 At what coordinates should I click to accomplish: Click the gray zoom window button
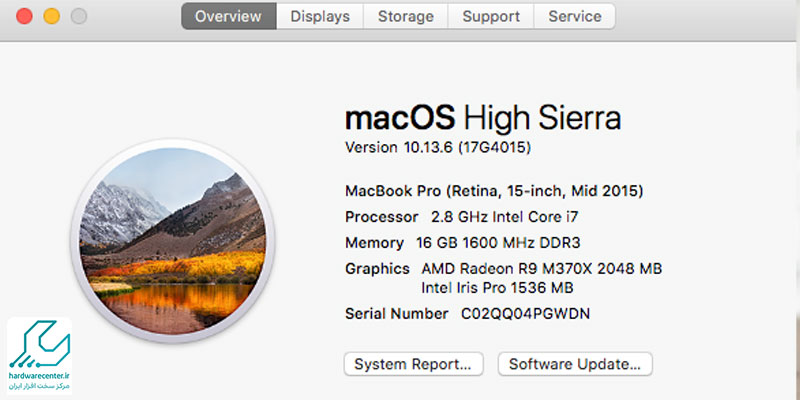78,17
